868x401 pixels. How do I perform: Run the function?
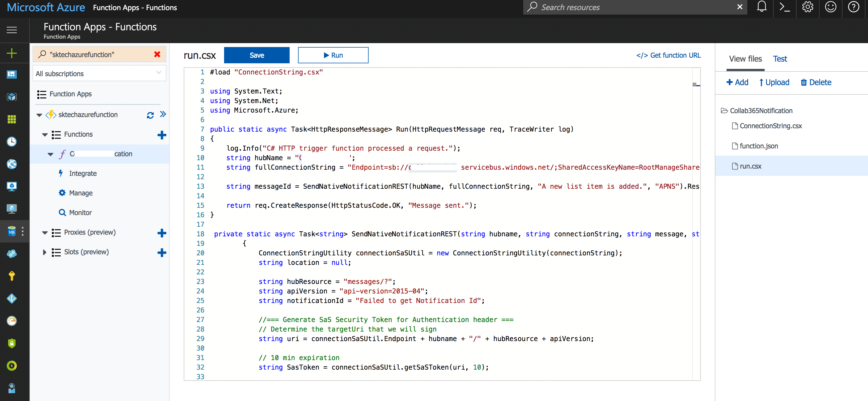333,55
